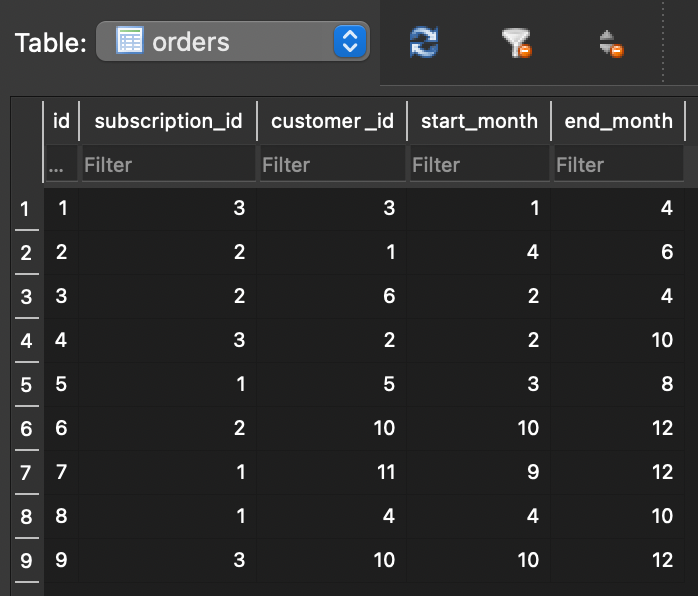Focus the start_month Filter field
Viewport: 698px width, 596px height.
tap(479, 164)
